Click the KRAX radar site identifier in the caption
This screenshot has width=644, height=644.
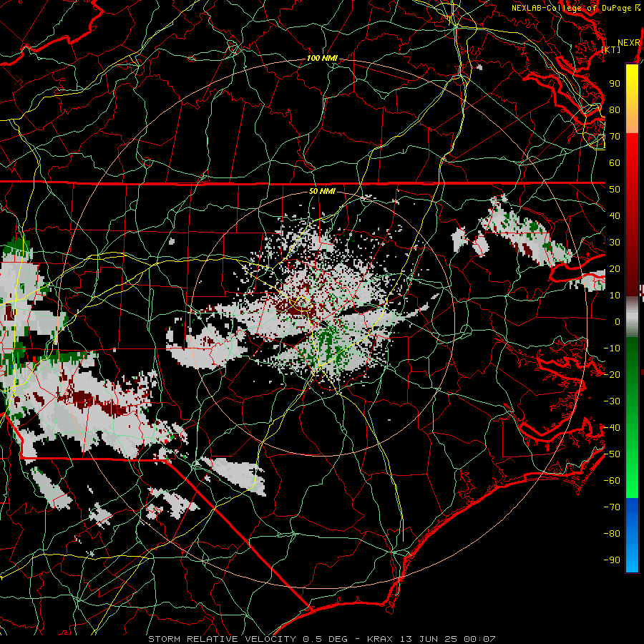click(380, 639)
